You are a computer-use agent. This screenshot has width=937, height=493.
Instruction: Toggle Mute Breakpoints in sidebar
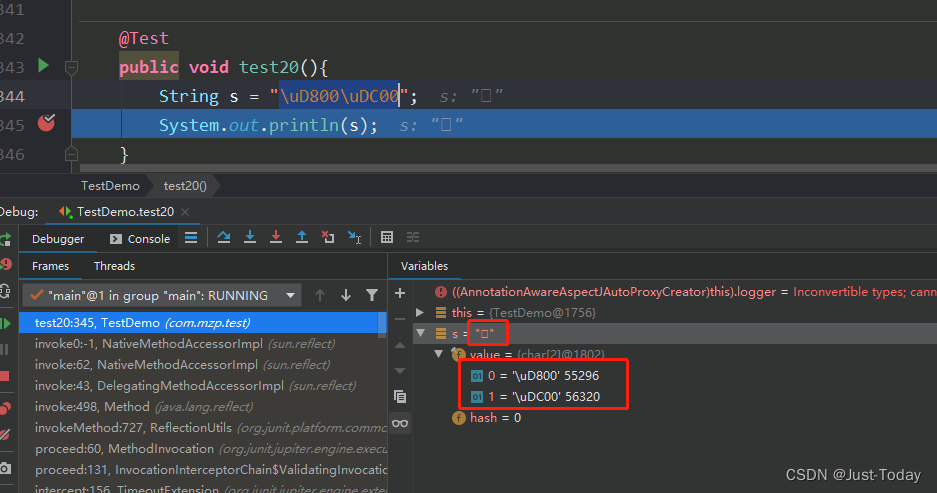pyautogui.click(x=5, y=435)
